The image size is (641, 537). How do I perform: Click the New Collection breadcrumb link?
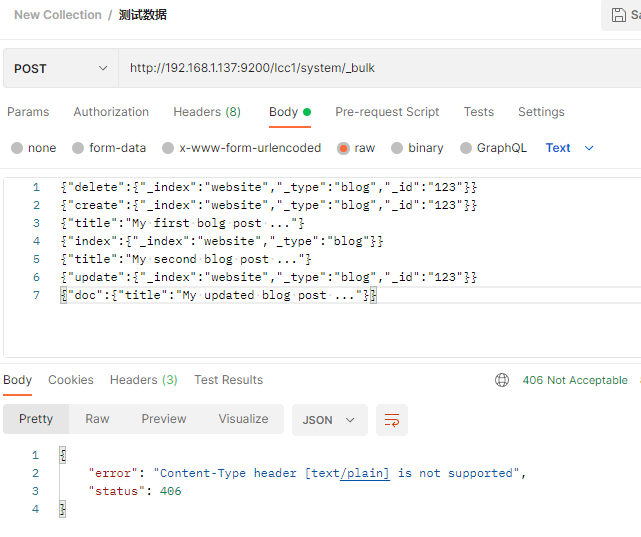click(57, 15)
